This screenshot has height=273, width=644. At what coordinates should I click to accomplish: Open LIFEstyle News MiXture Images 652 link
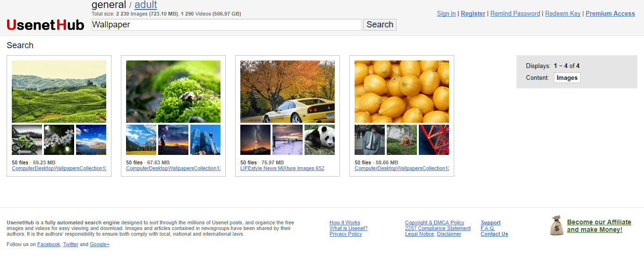coord(282,169)
